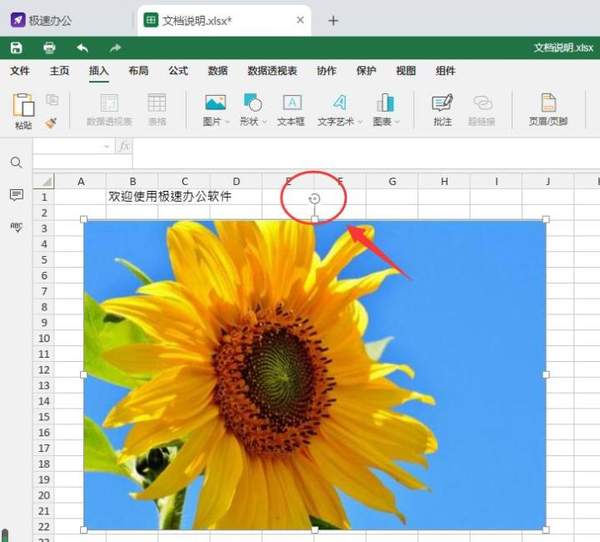This screenshot has width=600, height=542.
Task: Click the Chart (图表) icon
Action: (x=385, y=103)
